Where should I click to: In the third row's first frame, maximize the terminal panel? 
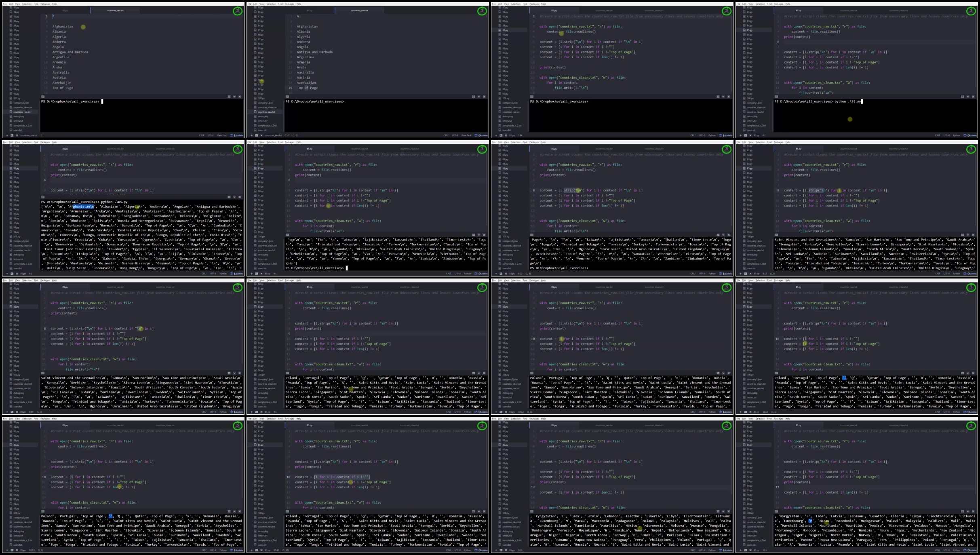tap(229, 373)
